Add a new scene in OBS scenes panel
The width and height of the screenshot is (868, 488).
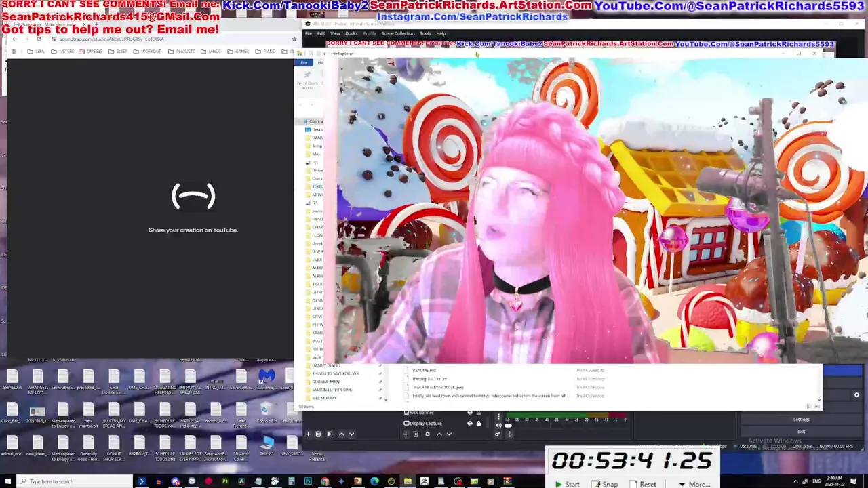coord(308,434)
